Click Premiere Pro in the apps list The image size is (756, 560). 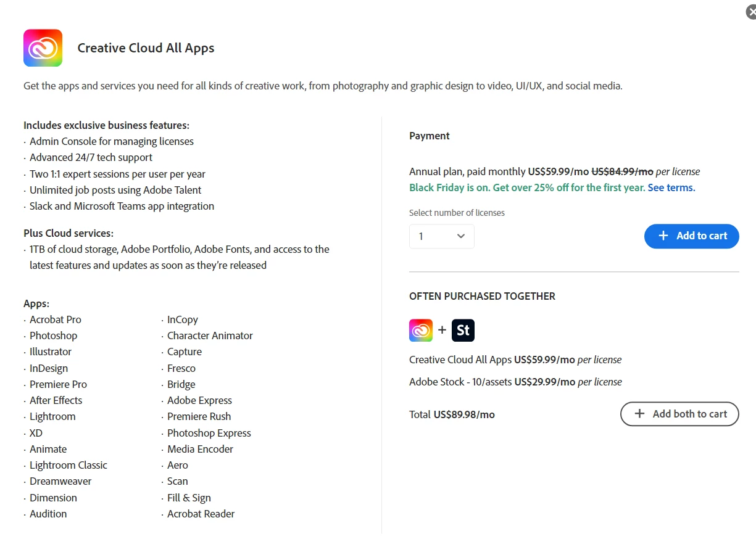tap(59, 384)
